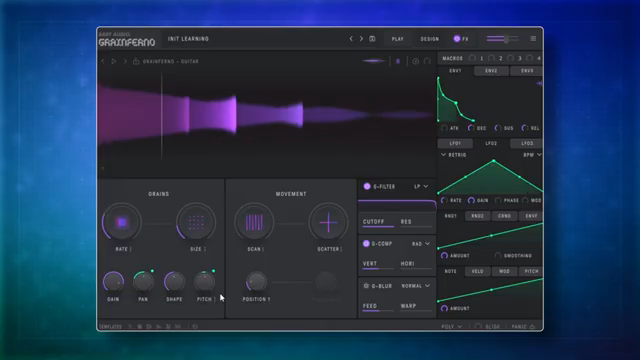
Task: Click the Gain knob in Grains
Action: pos(113,281)
